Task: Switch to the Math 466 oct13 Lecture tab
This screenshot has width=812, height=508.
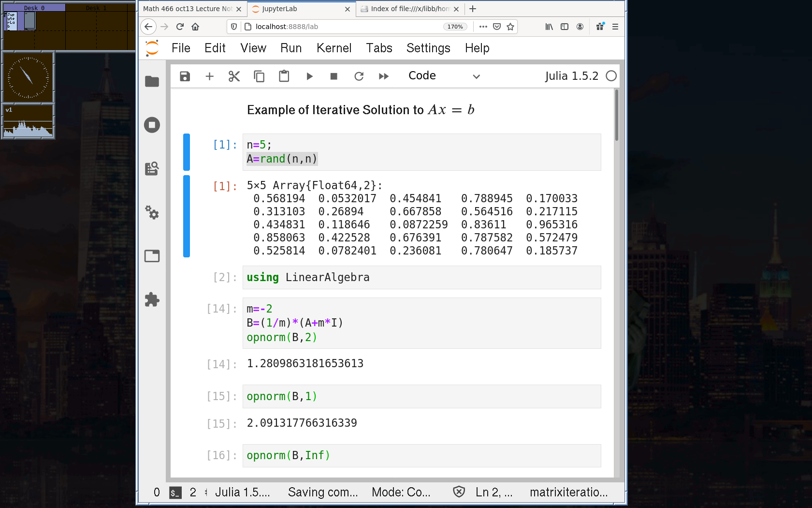Action: pyautogui.click(x=188, y=9)
